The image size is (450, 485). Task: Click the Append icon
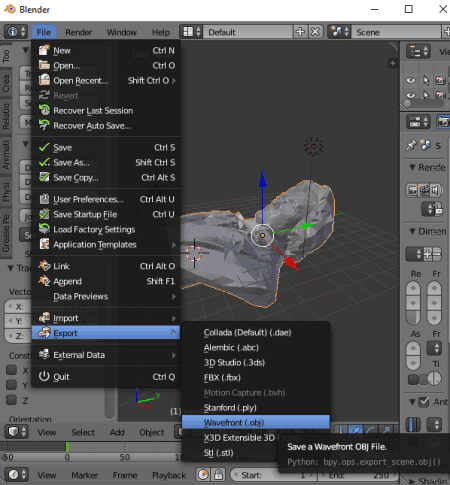(44, 281)
